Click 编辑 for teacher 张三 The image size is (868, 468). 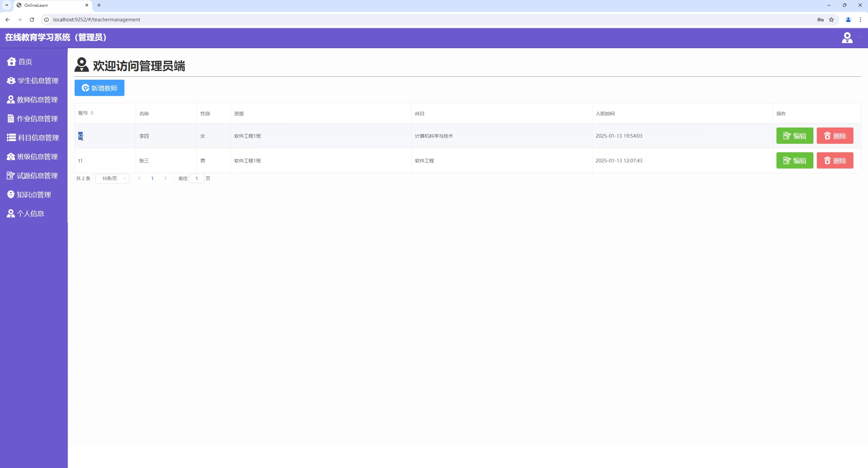[795, 160]
